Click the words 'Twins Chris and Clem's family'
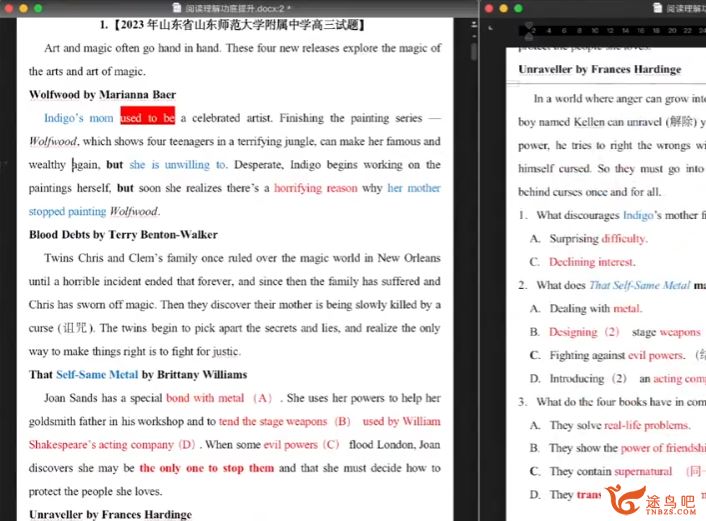The image size is (706, 521). (121, 258)
